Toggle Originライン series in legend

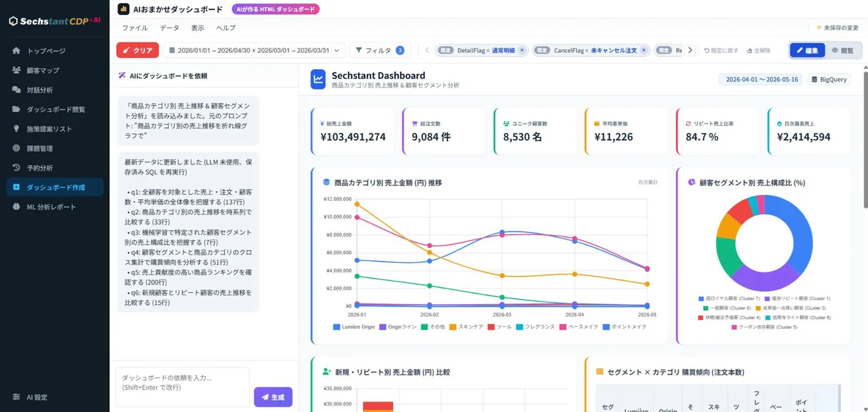[x=398, y=326]
